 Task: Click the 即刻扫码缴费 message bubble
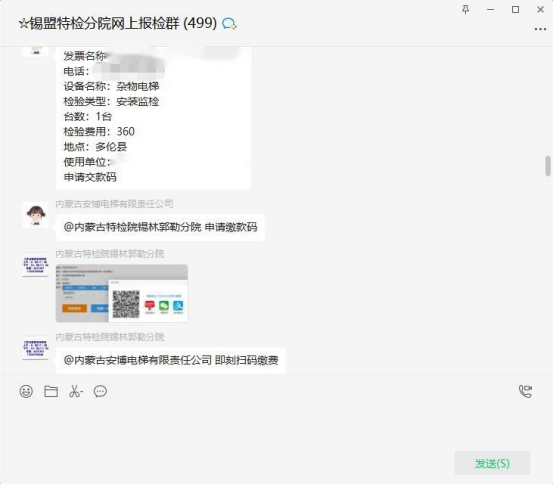point(171,360)
